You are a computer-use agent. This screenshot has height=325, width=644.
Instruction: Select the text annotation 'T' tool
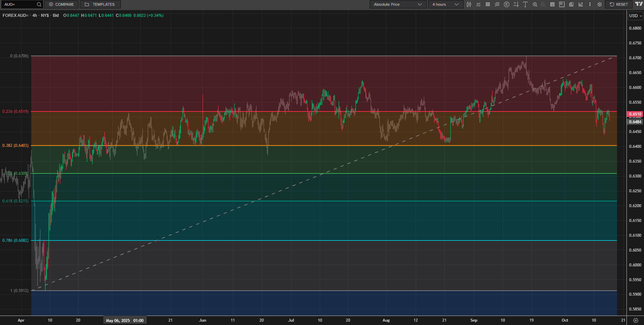click(525, 4)
